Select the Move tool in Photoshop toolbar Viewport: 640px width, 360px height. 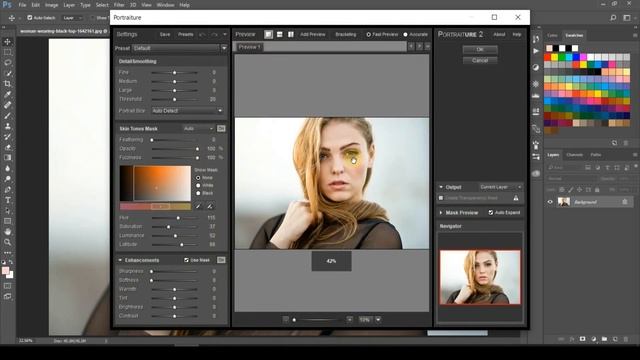[x=7, y=42]
